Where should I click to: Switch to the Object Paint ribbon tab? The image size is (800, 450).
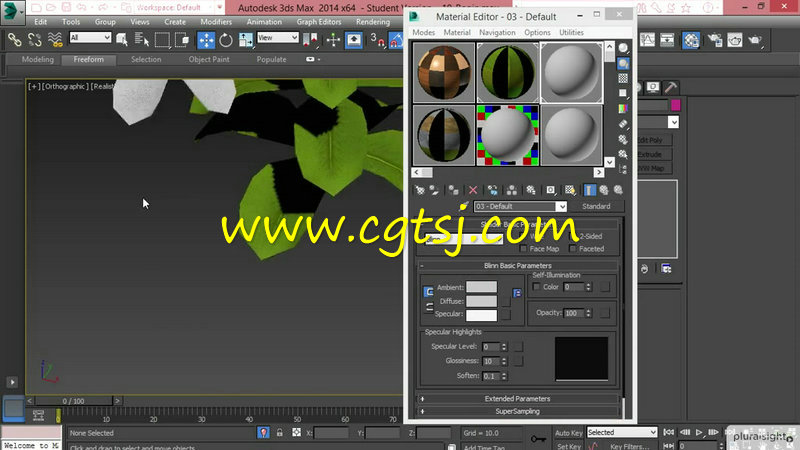(x=209, y=59)
